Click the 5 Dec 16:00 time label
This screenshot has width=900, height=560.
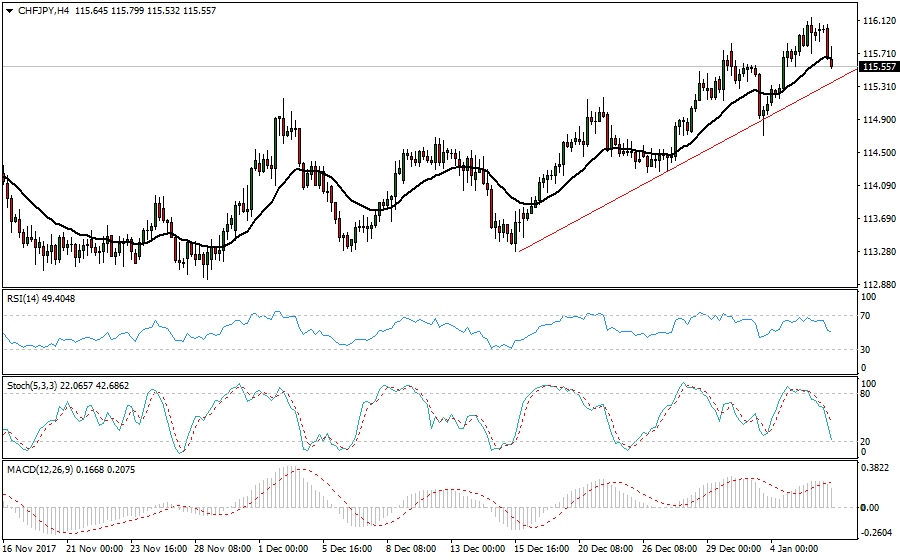(x=347, y=549)
